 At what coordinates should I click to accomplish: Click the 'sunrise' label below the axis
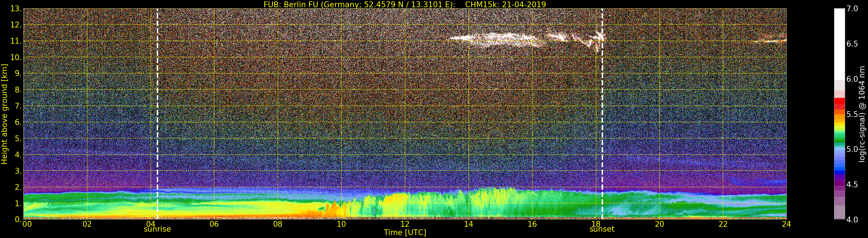point(157,229)
